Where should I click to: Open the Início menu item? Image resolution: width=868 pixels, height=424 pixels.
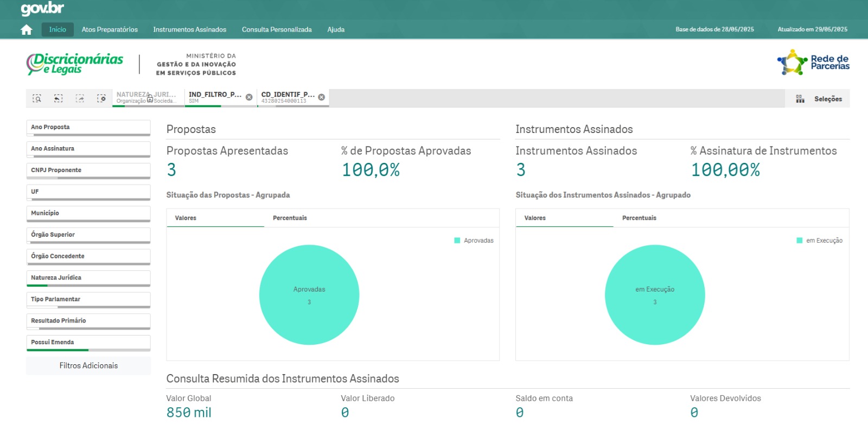(58, 29)
